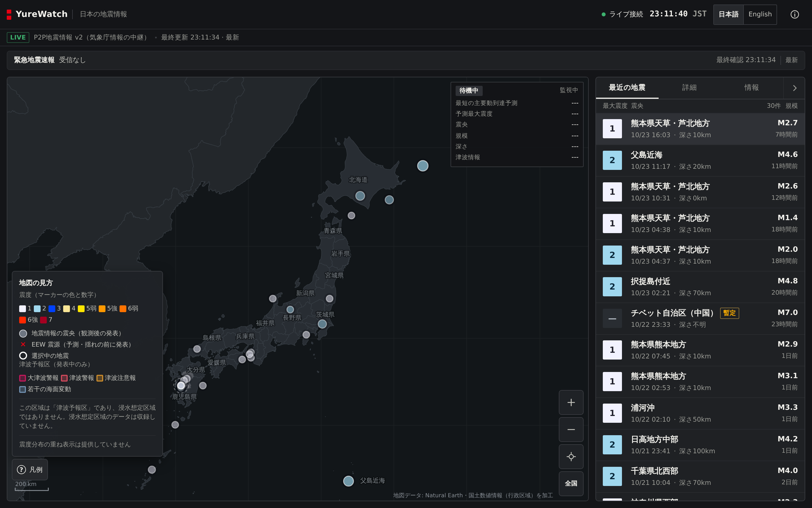The width and height of the screenshot is (812, 508).
Task: Click the YureWatch red logo icon
Action: pos(9,14)
